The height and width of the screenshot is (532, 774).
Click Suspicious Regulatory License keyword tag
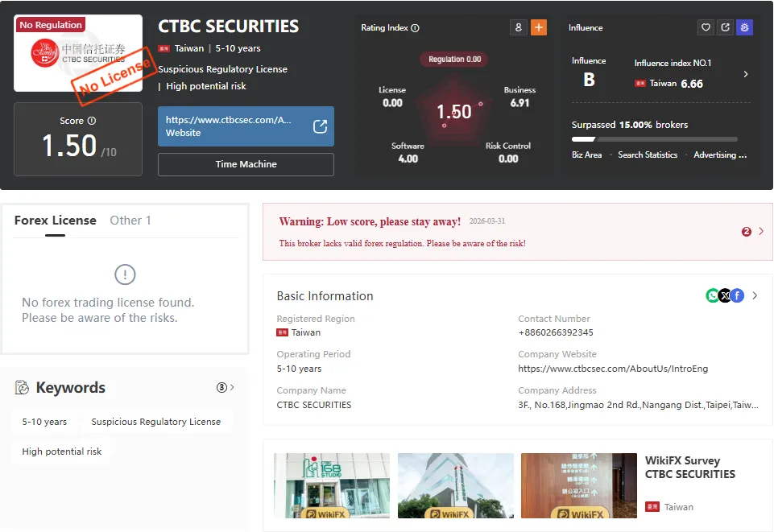[156, 422]
